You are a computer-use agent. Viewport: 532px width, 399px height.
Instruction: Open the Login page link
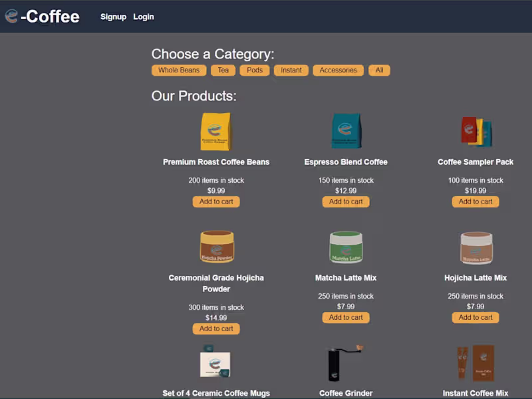coord(144,17)
